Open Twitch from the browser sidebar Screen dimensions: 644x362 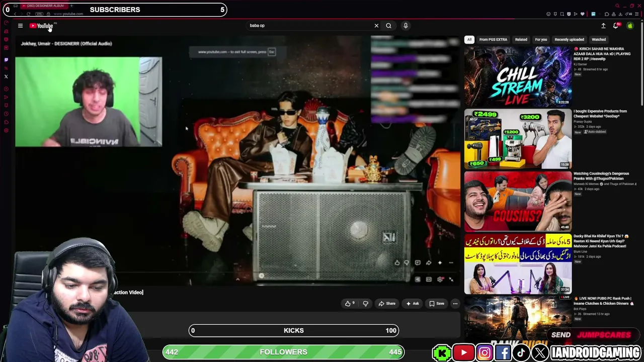coord(6,60)
